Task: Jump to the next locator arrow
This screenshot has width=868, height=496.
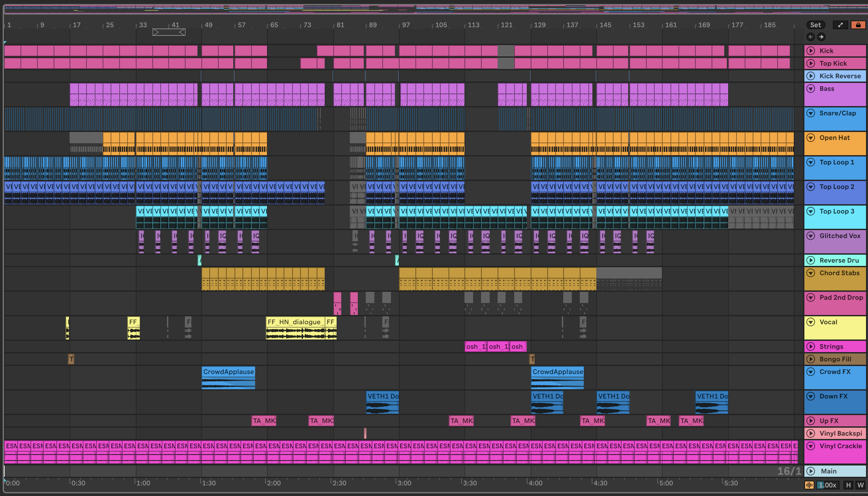Action: coord(821,37)
